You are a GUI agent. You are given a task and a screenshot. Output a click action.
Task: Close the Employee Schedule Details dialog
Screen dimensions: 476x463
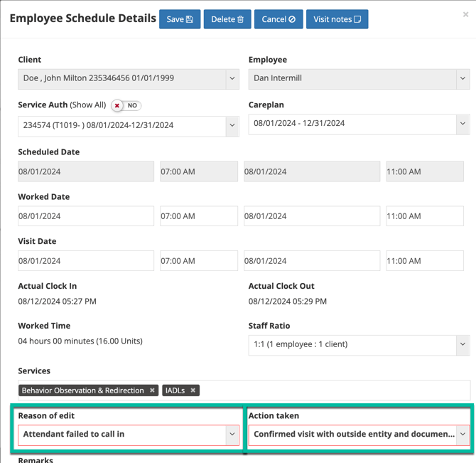pyautogui.click(x=466, y=14)
